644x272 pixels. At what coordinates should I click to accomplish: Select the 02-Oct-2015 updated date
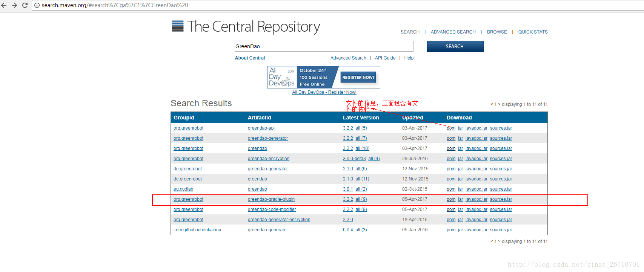point(415,189)
